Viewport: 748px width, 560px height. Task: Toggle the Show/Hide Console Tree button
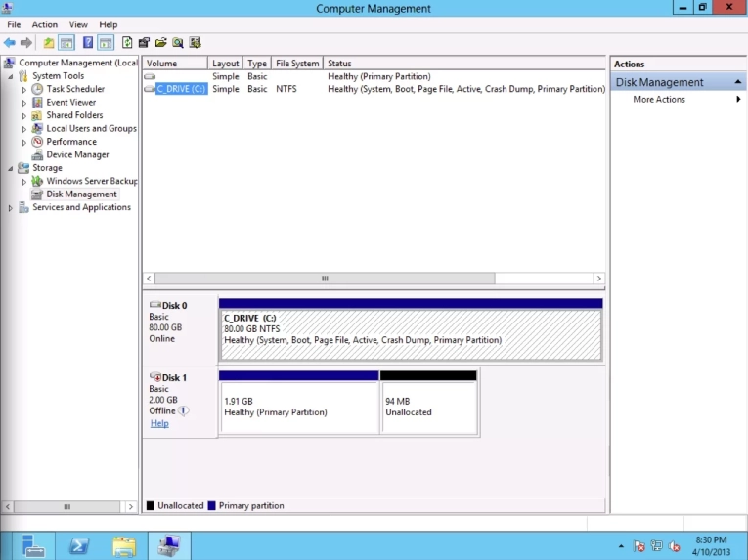66,43
